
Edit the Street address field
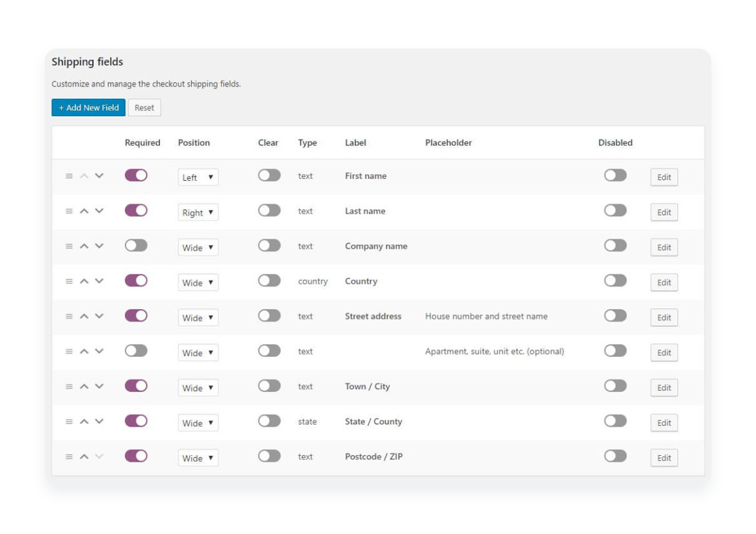[x=664, y=318]
